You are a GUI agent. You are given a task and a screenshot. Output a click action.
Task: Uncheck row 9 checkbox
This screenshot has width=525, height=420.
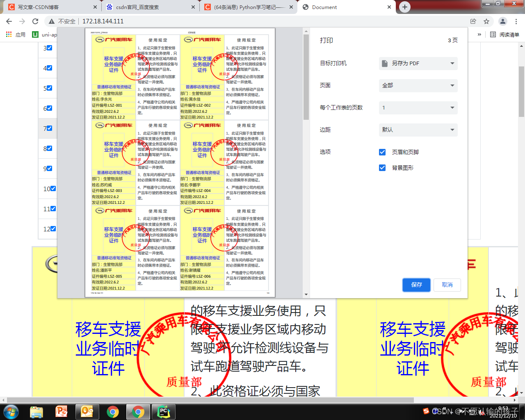[x=49, y=168]
